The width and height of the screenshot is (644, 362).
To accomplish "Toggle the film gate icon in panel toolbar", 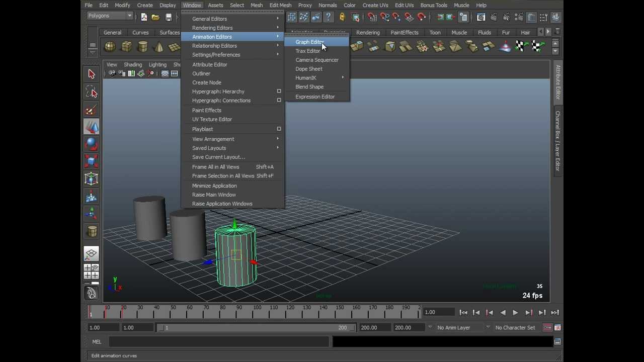I will click(x=175, y=74).
